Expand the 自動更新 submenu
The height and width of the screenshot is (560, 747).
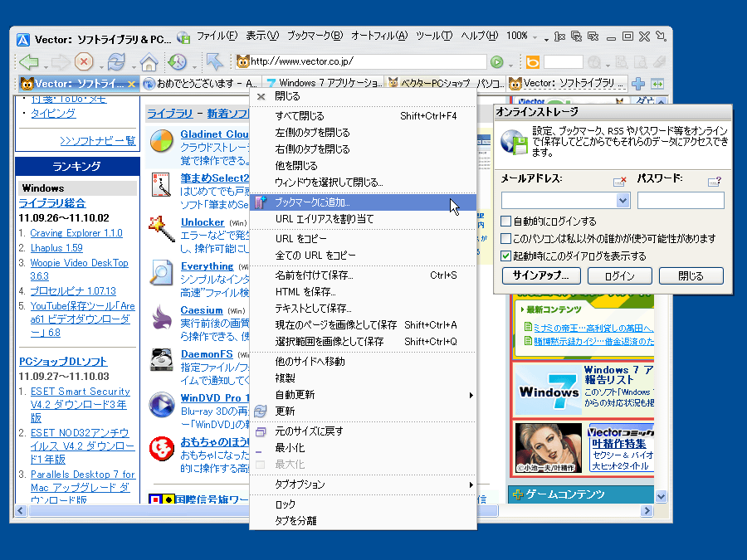coord(471,395)
